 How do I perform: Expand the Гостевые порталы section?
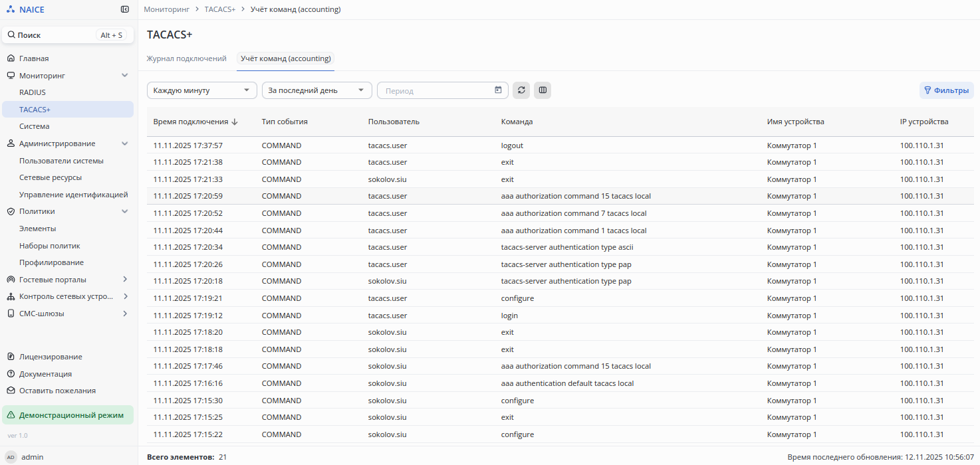(x=124, y=280)
